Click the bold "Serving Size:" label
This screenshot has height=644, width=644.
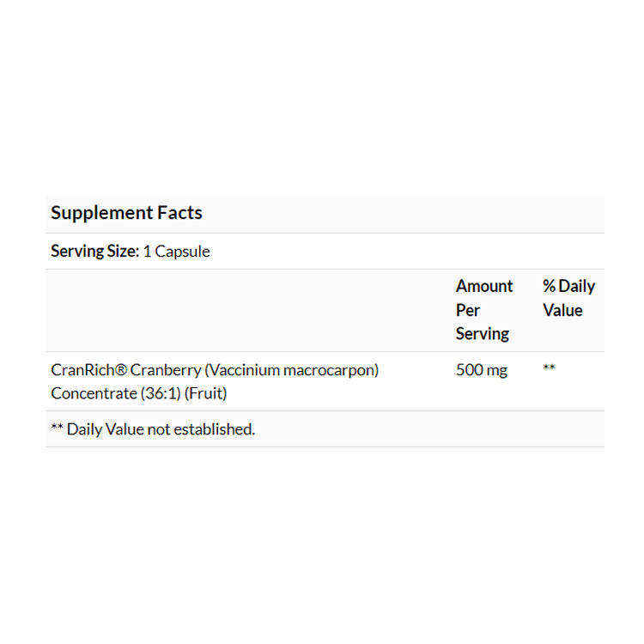click(94, 252)
